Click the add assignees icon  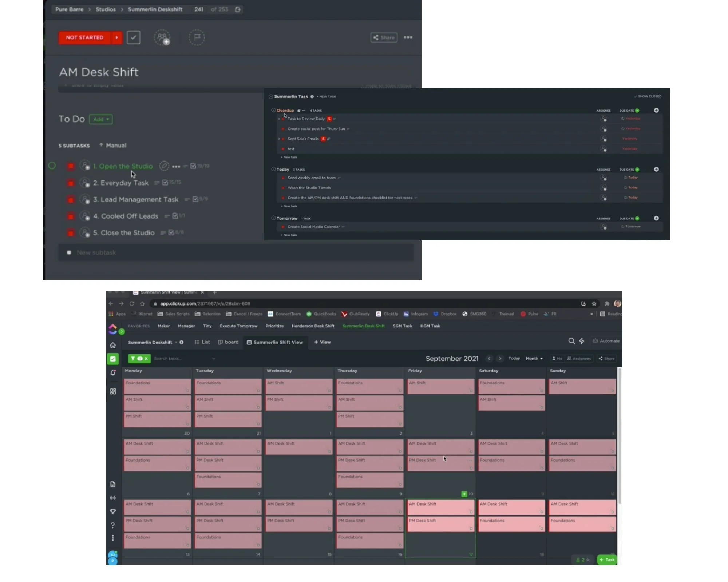click(162, 37)
